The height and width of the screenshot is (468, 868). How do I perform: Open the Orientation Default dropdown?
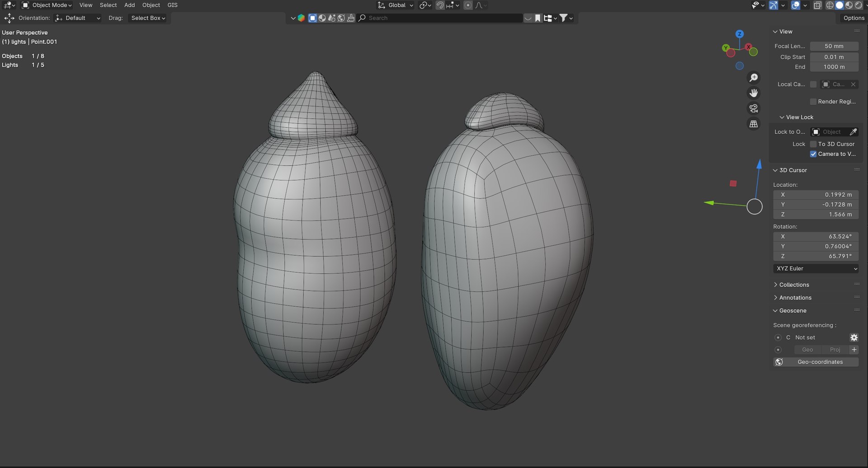coord(77,18)
